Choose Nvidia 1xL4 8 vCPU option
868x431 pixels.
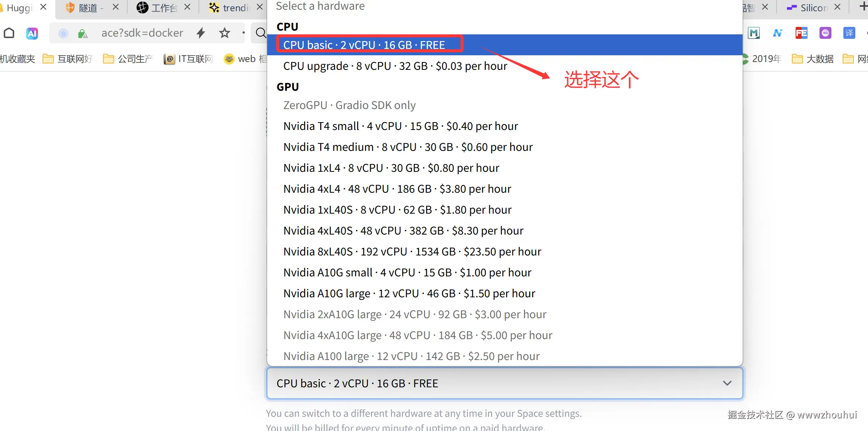tap(505, 168)
